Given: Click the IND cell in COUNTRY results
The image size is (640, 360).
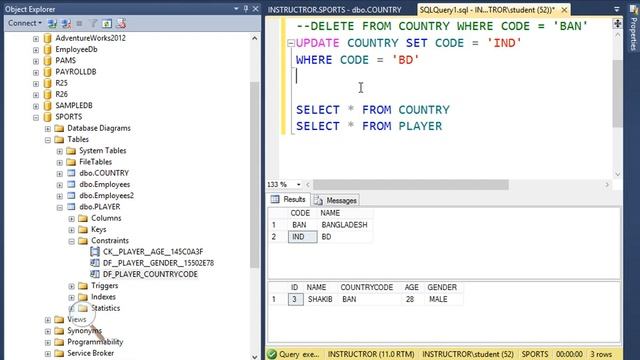Looking at the screenshot, I should pyautogui.click(x=302, y=237).
